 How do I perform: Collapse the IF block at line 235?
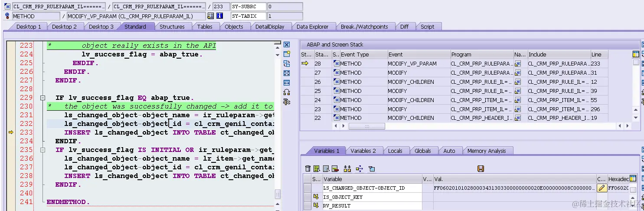pos(42,150)
